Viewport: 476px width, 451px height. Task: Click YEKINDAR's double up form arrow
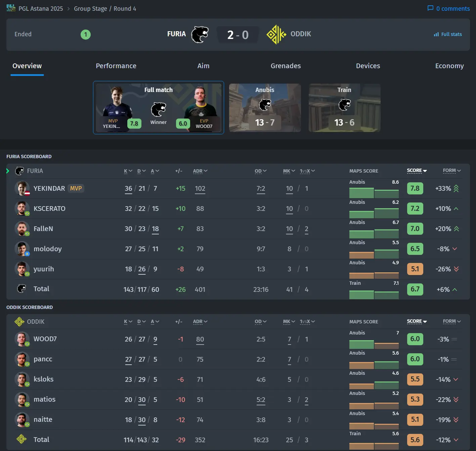point(456,188)
